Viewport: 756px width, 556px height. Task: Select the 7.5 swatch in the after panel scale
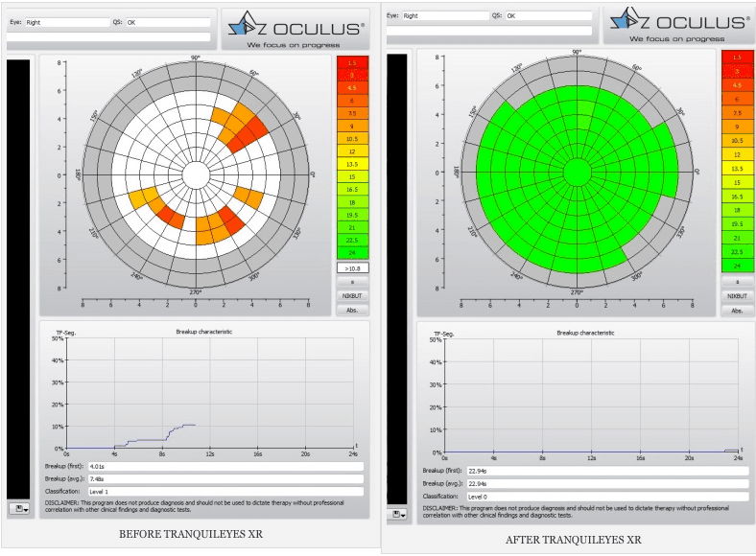pos(737,113)
